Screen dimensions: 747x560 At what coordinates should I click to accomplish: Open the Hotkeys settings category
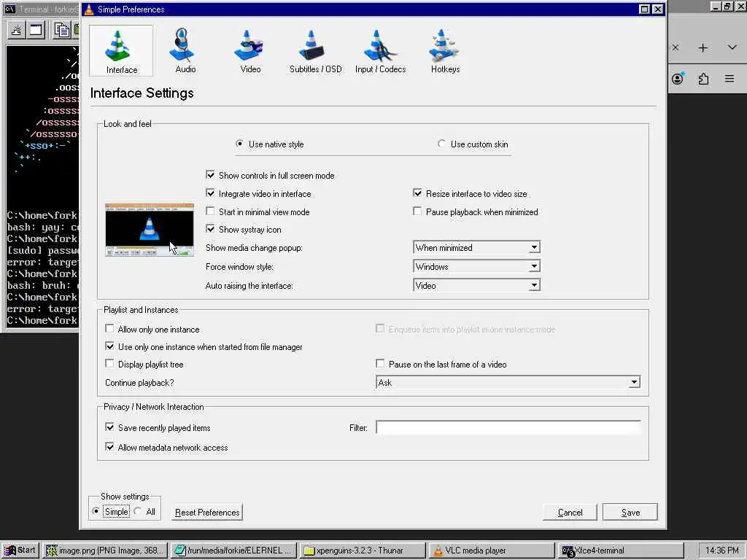(x=445, y=51)
